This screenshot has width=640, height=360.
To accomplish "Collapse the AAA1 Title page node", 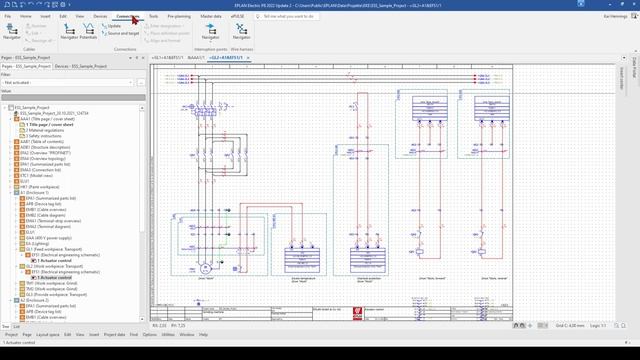I will pyautogui.click(x=11, y=119).
